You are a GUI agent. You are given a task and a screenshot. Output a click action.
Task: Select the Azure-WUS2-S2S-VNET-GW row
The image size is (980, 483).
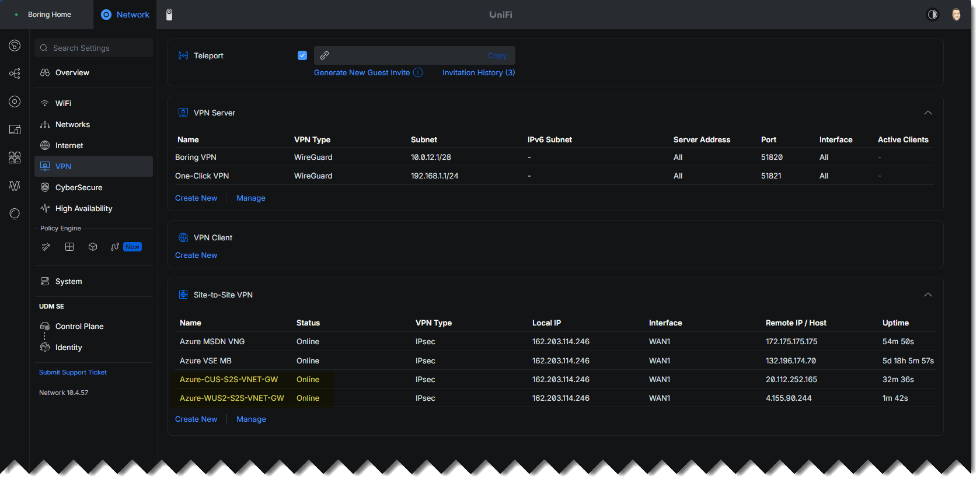pyautogui.click(x=554, y=398)
